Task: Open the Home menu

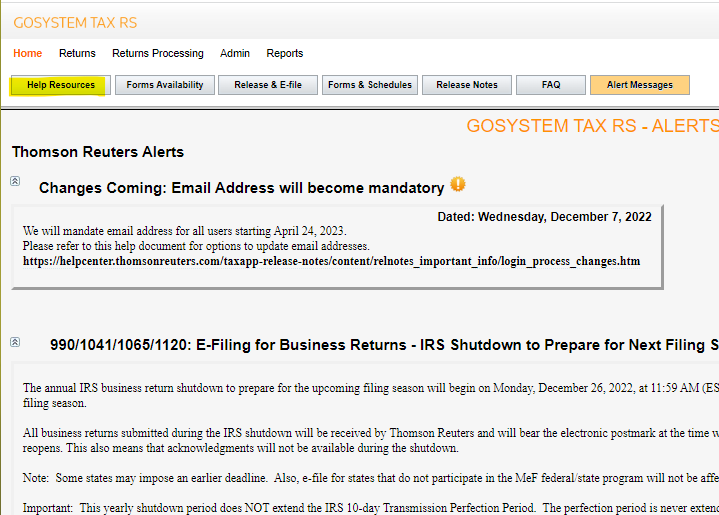Action: coord(28,53)
